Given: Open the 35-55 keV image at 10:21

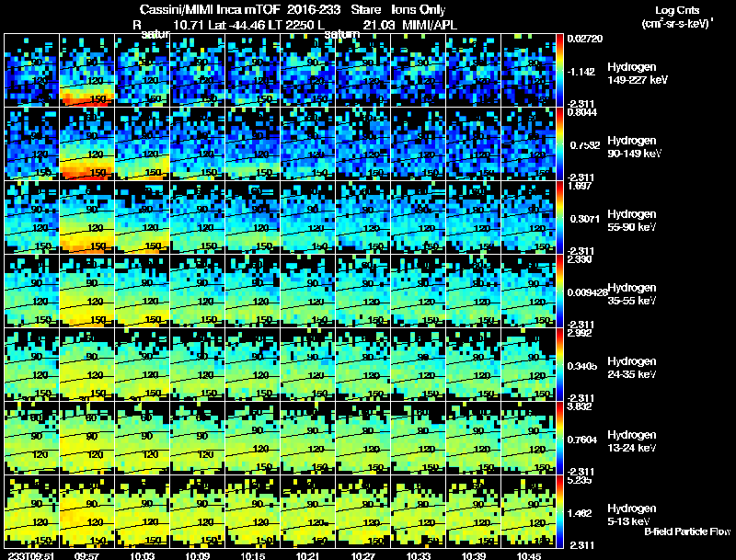Looking at the screenshot, I should [x=307, y=291].
